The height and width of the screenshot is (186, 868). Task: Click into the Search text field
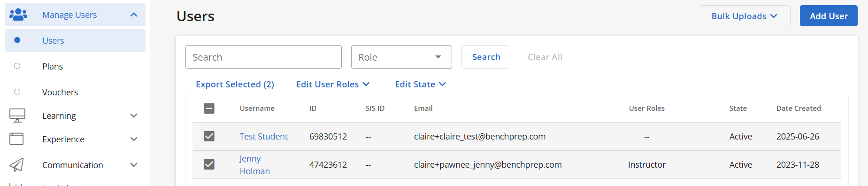click(263, 57)
